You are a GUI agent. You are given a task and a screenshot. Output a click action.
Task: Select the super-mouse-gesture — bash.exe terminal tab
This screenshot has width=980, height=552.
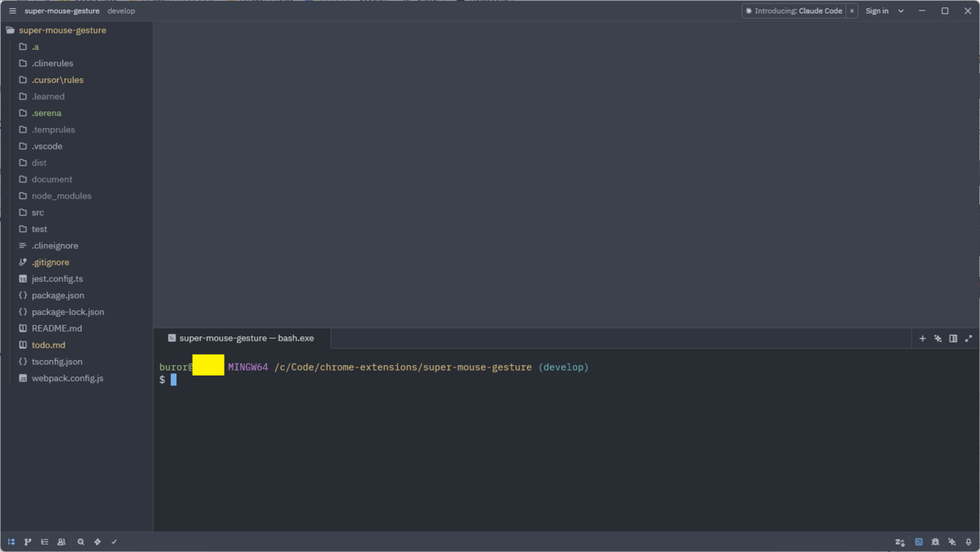coord(242,338)
